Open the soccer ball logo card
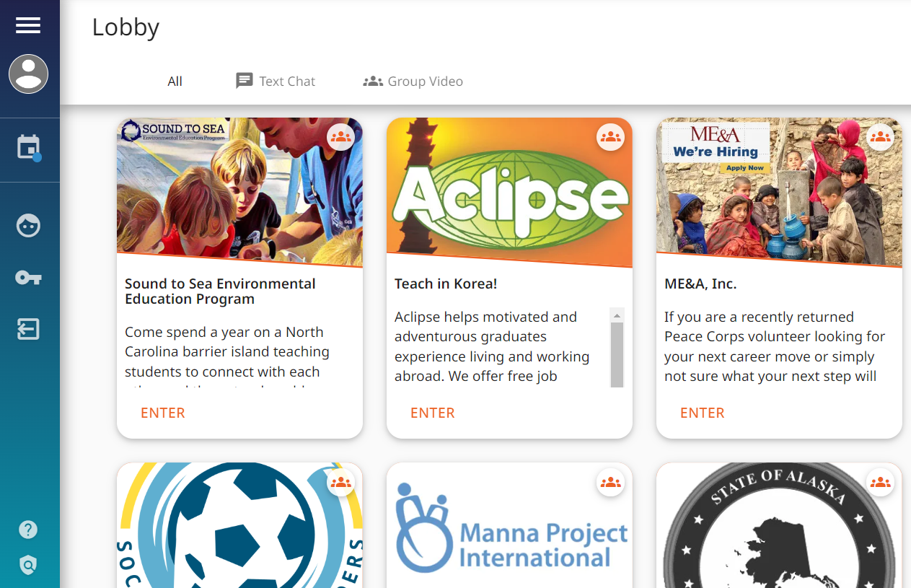Screen dimensions: 911x588 tap(239, 525)
